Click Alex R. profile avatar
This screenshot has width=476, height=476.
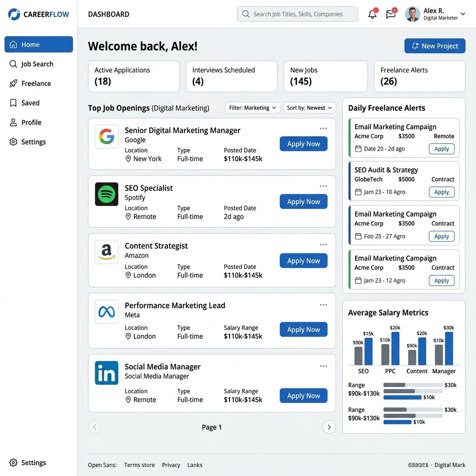[x=412, y=14]
